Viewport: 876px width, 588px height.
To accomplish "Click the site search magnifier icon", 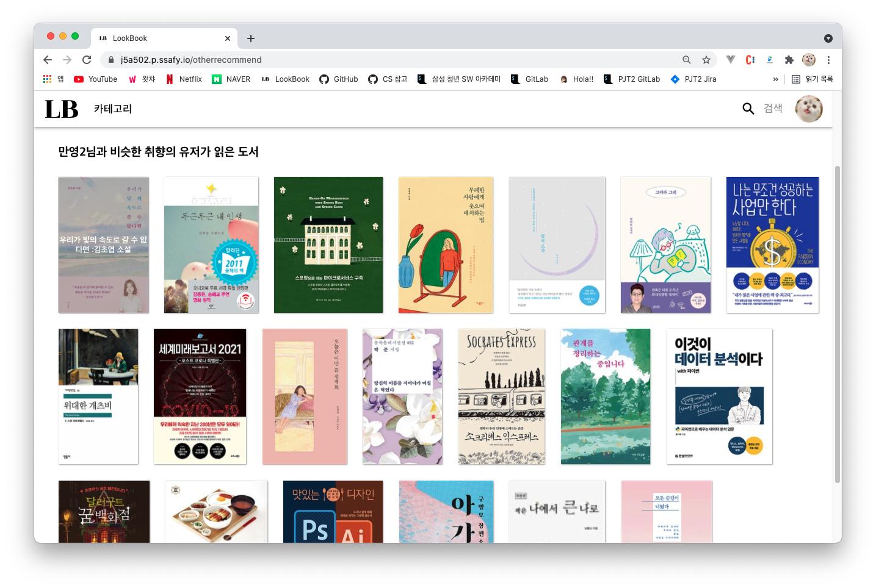I will [x=748, y=109].
